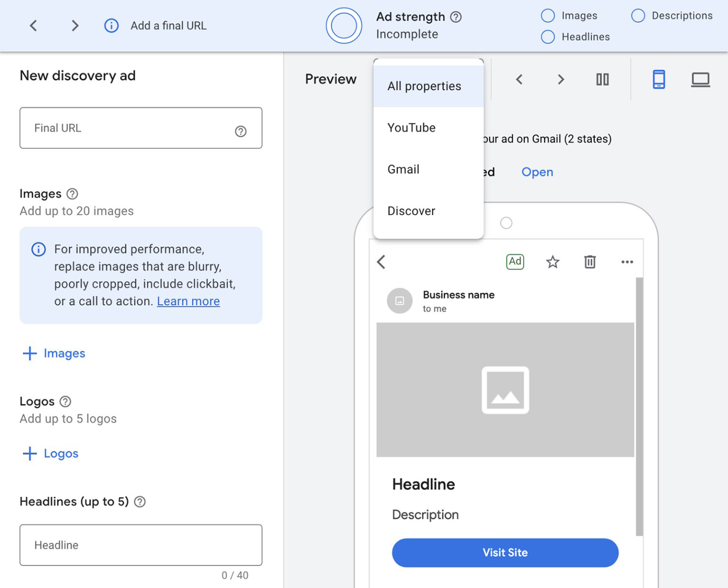Go to next preview with right chevron
Viewport: 728px width, 588px height.
(x=561, y=79)
